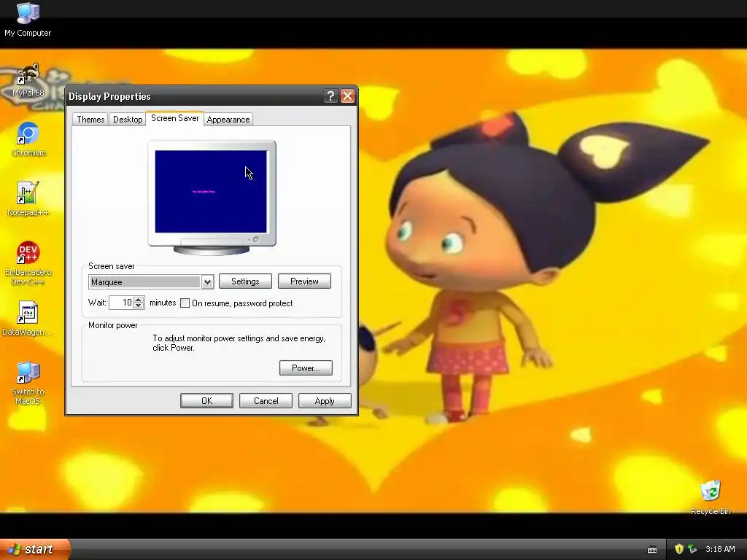
Task: Switch to the Desktop tab
Action: click(x=128, y=120)
